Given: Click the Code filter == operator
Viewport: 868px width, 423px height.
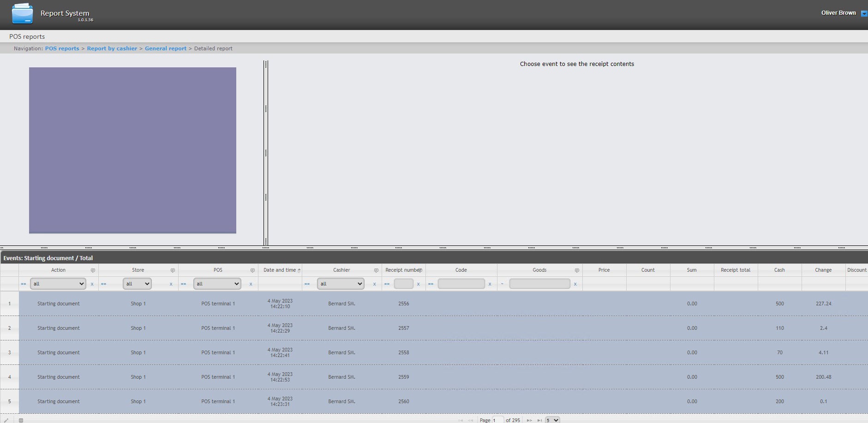Looking at the screenshot, I should point(431,284).
